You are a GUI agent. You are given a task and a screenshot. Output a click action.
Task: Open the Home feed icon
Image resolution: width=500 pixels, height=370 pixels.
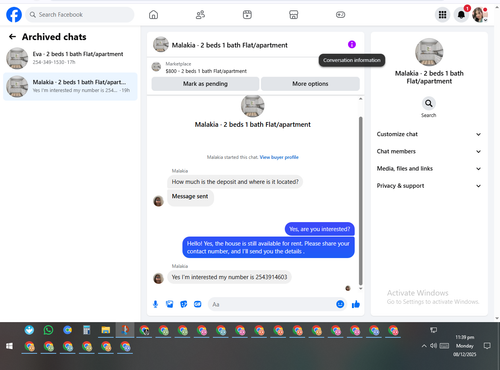tap(153, 15)
